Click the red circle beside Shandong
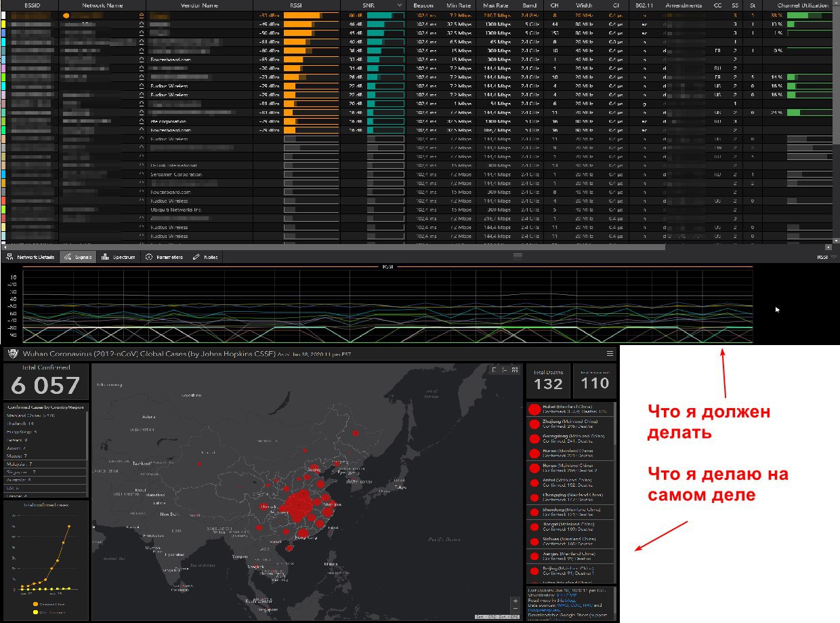The width and height of the screenshot is (840, 623). pos(533,512)
